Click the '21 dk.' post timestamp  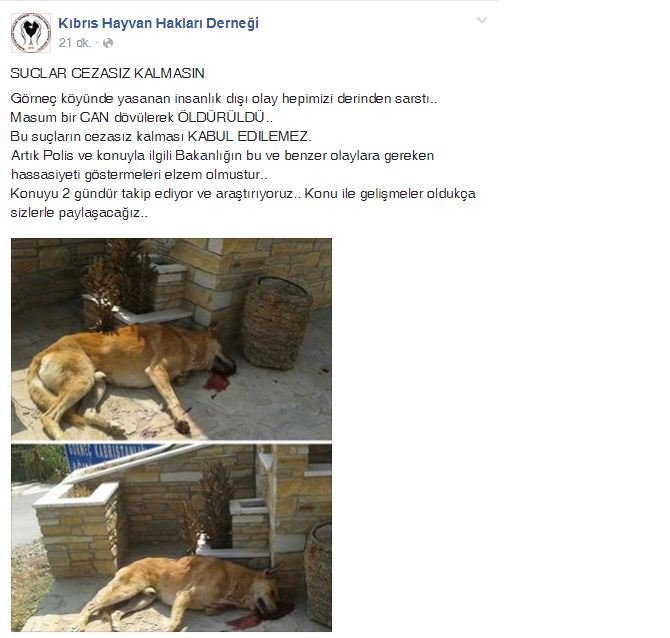point(75,43)
